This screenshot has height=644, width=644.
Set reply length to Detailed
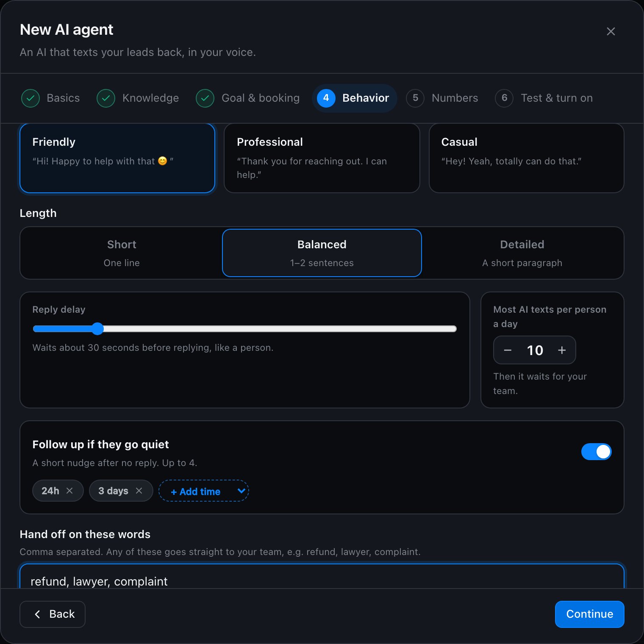point(522,253)
